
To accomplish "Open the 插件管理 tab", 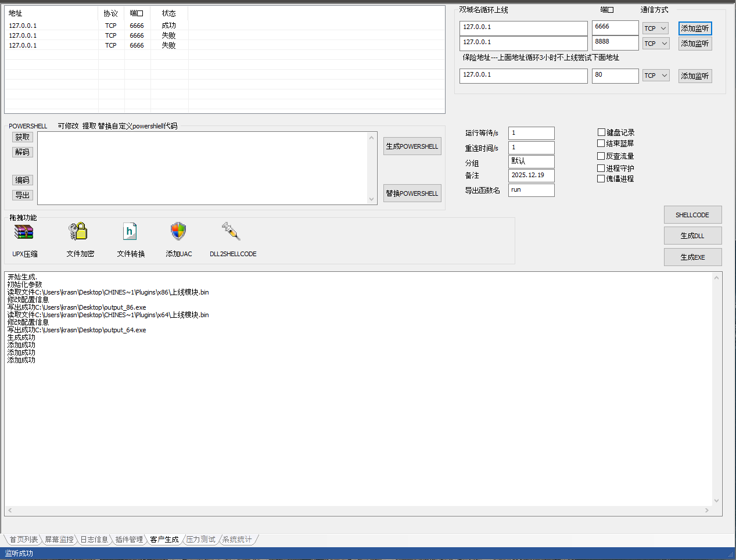I will pyautogui.click(x=129, y=540).
